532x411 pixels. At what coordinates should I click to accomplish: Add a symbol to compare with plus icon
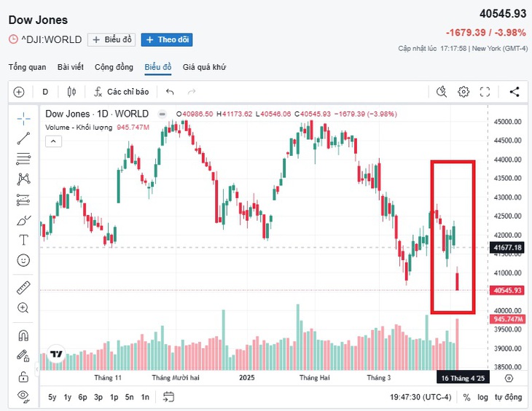point(19,92)
